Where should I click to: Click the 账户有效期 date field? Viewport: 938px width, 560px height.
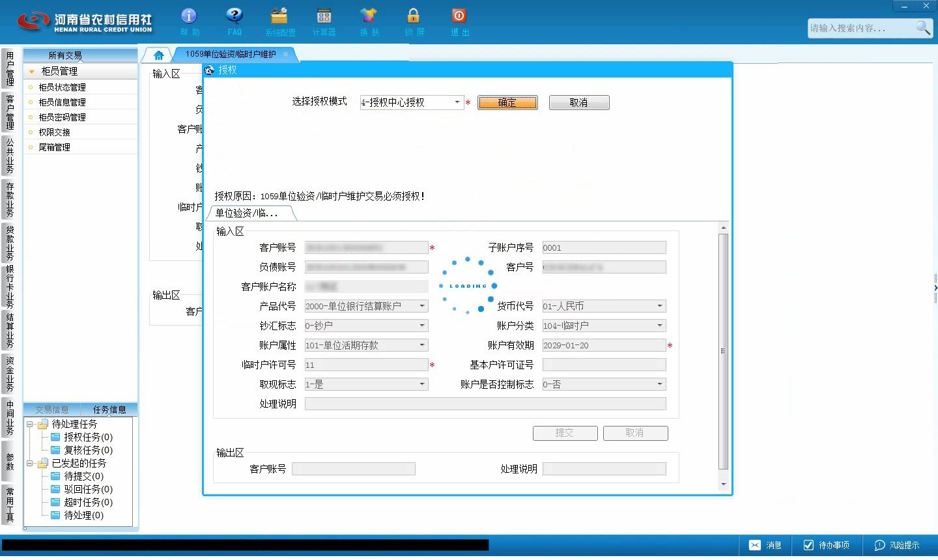(604, 345)
